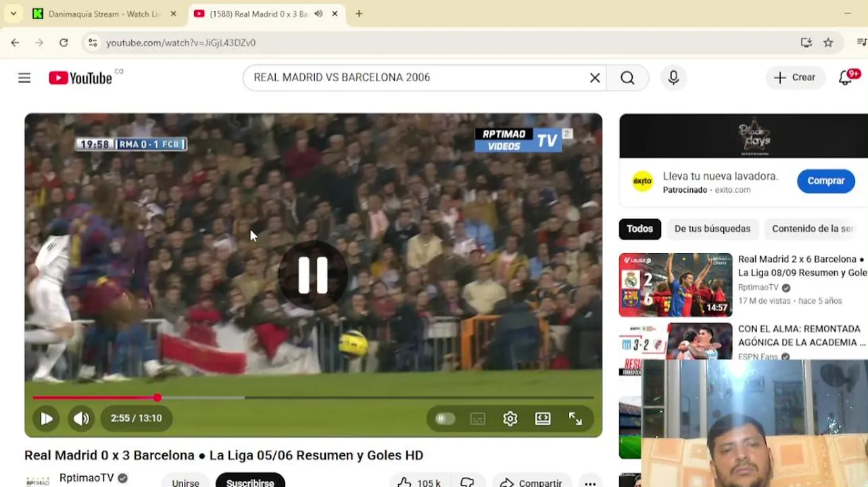868x487 pixels.
Task: Clear the search box text
Action: [595, 78]
